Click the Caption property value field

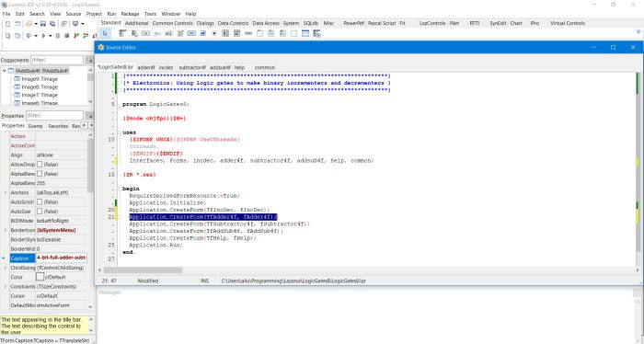click(x=62, y=258)
